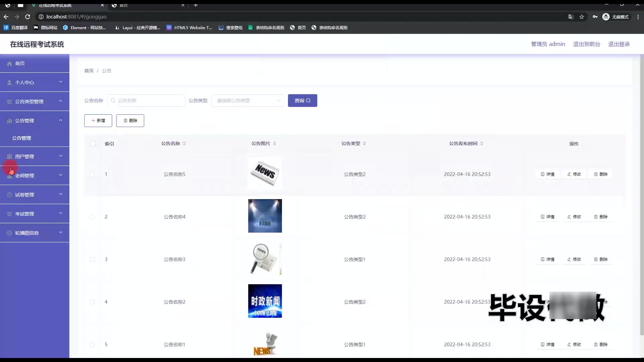This screenshot has height=362, width=644.
Task: Click the 查询 search button
Action: pos(302,101)
